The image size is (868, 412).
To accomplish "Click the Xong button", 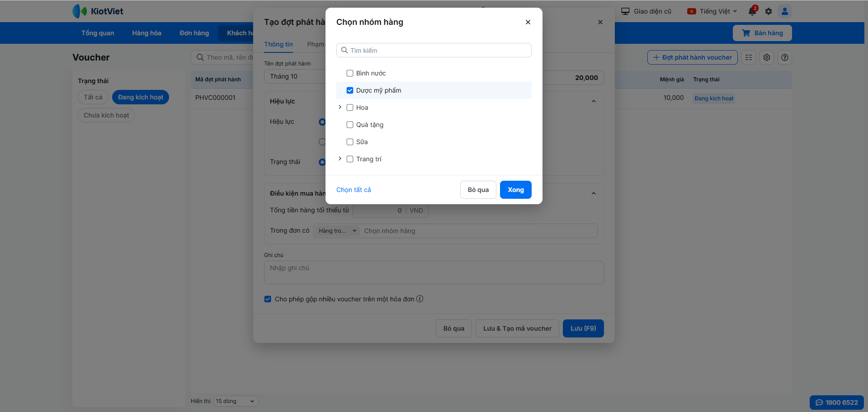I will (515, 190).
